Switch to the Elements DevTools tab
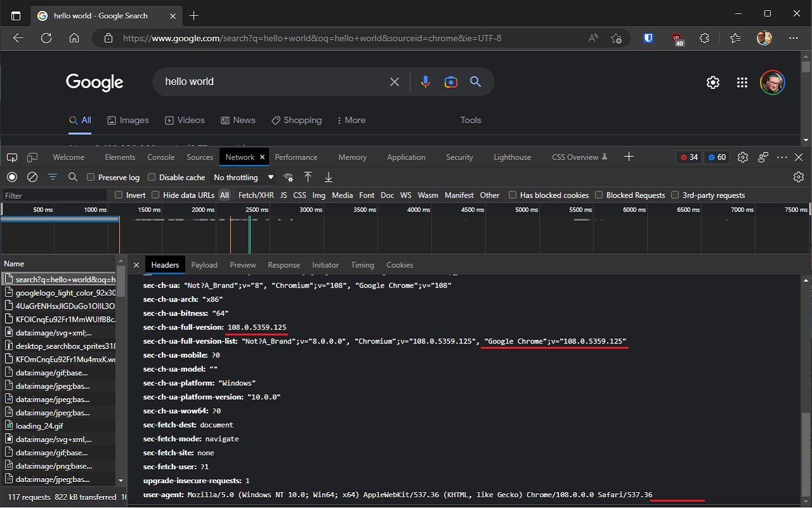812x508 pixels. click(120, 157)
